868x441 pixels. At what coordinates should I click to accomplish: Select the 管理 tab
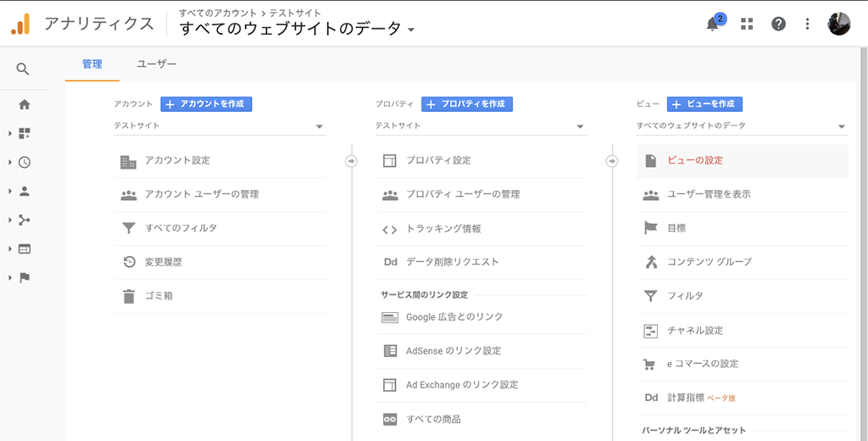tap(92, 64)
